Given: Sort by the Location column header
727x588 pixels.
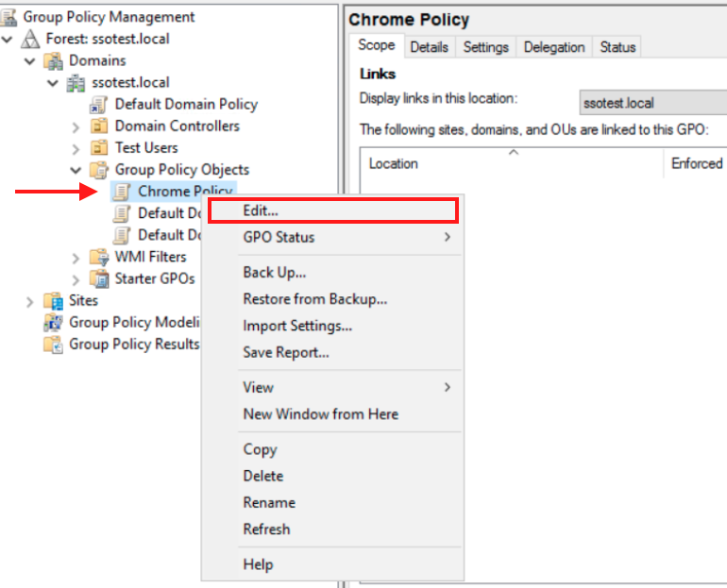Looking at the screenshot, I should pos(512,163).
